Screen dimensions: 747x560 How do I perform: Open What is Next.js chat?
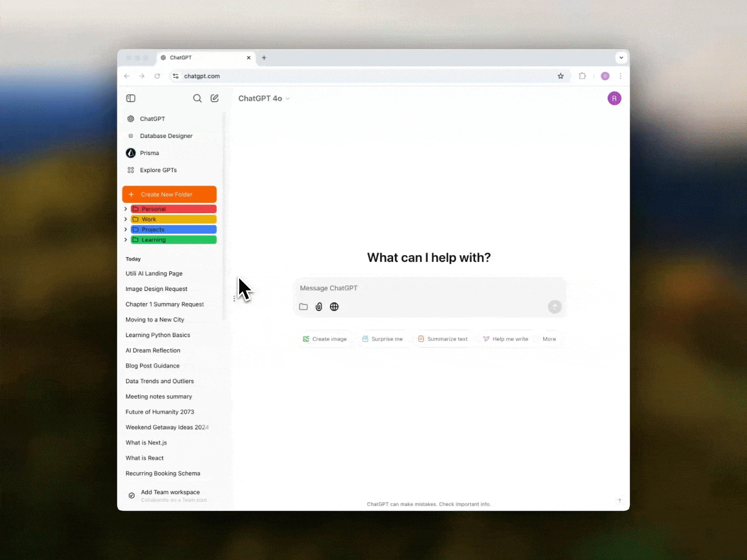[x=146, y=443]
